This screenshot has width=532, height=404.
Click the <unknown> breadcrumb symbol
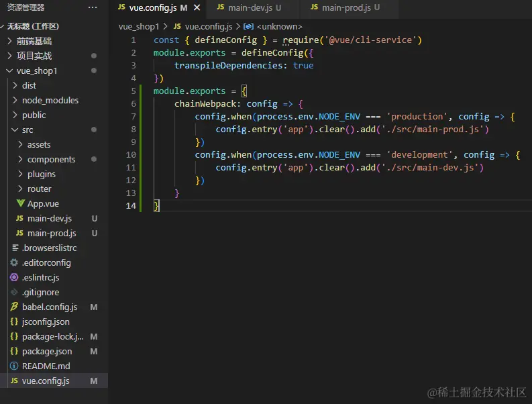pyautogui.click(x=280, y=26)
